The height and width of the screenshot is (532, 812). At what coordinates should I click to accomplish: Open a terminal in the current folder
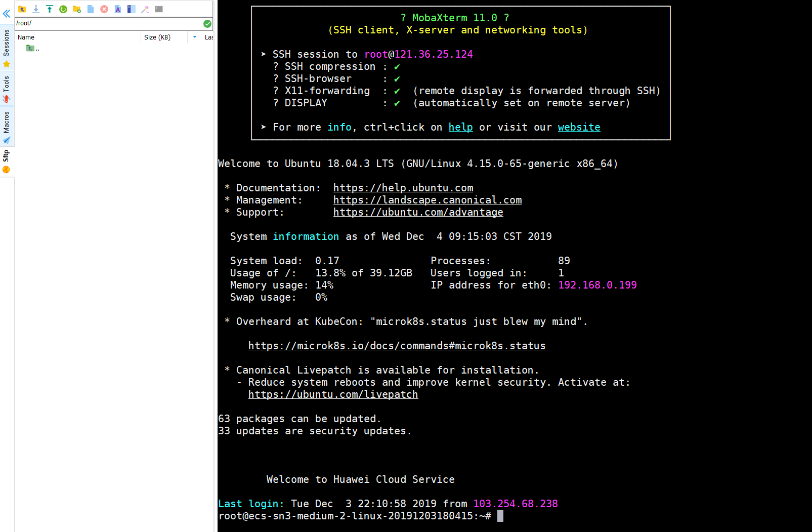coord(159,9)
